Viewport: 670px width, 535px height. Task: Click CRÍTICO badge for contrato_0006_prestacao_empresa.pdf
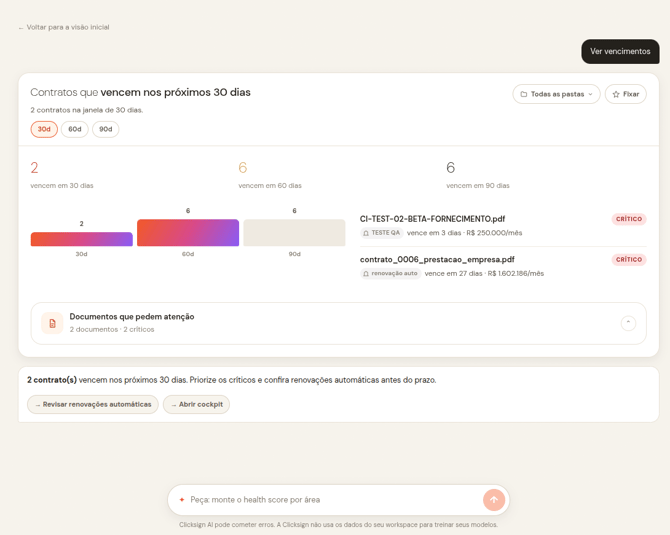coord(629,259)
